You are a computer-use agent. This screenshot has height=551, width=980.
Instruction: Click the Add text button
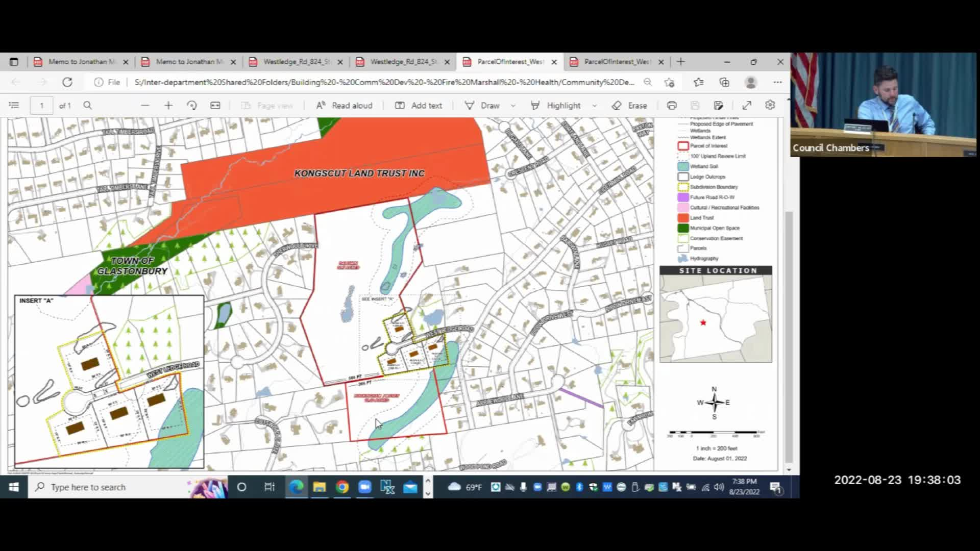(419, 106)
